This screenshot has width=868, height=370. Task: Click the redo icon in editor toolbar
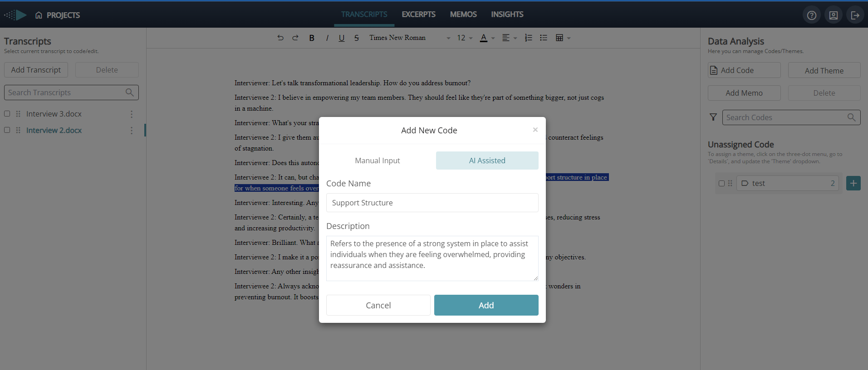tap(295, 38)
